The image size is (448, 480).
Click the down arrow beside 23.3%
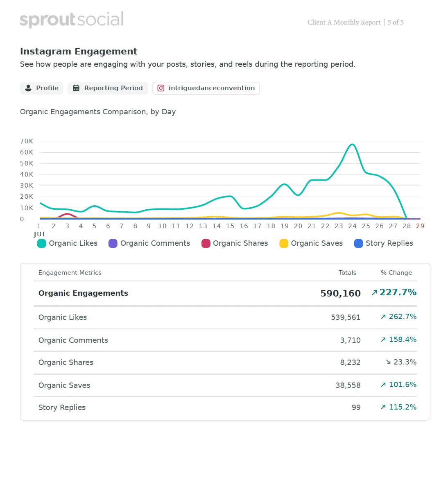tap(388, 362)
